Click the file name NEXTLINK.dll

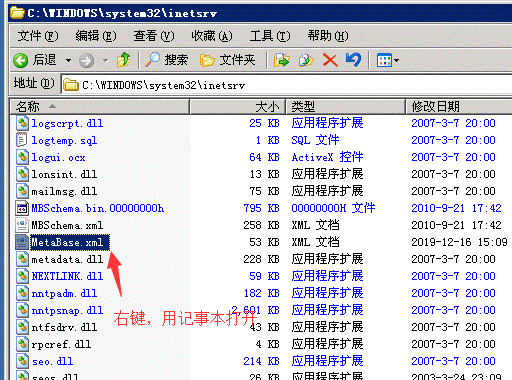[x=67, y=276]
